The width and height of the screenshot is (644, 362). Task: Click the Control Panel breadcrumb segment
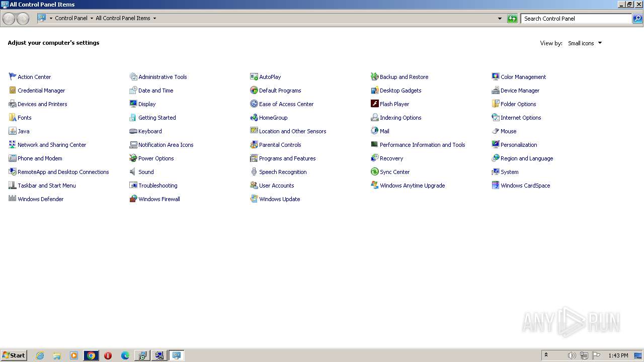pyautogui.click(x=71, y=18)
